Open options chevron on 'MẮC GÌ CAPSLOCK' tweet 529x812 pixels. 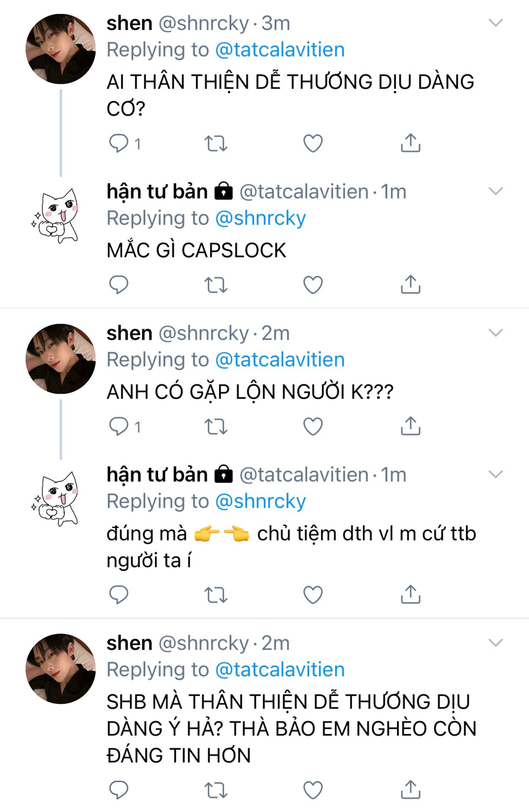496,191
